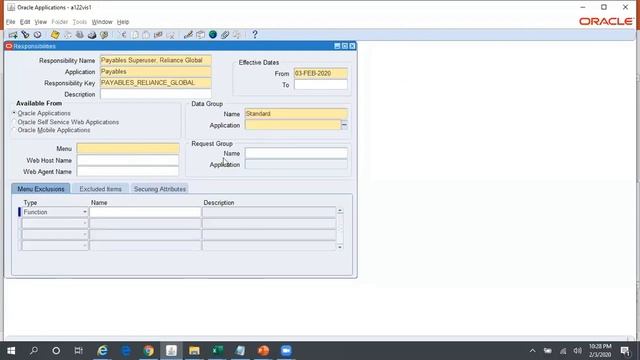Launch Google Chrome from taskbar
This screenshot has width=640, height=360.
coord(149,351)
